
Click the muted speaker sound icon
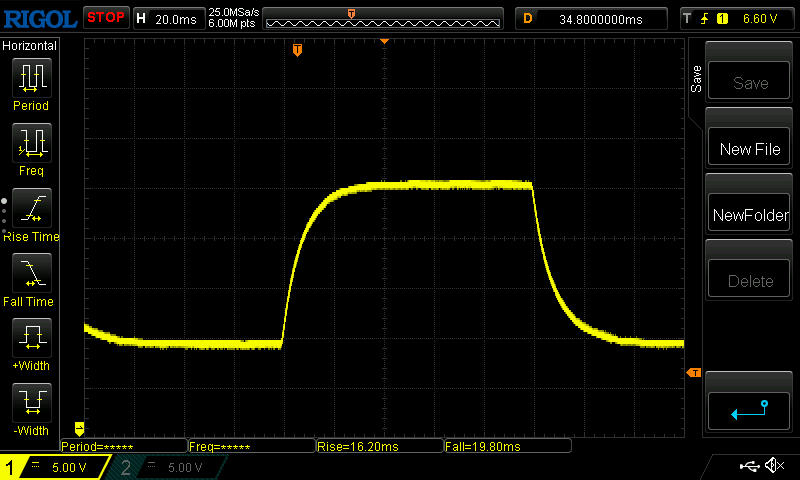point(774,466)
